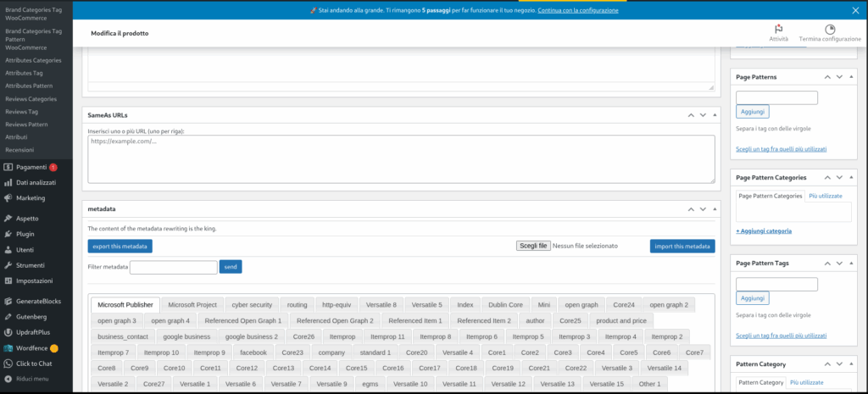Collapse the metadata panel
This screenshot has width=868, height=394.
point(715,209)
